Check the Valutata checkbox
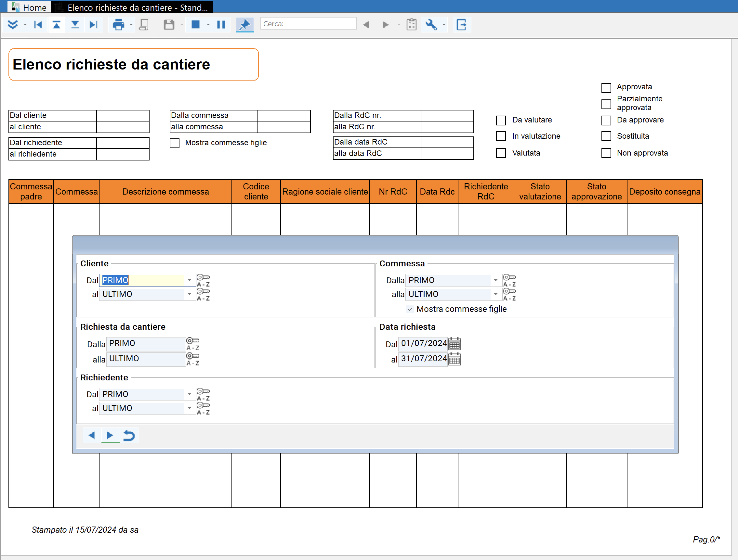 [501, 153]
